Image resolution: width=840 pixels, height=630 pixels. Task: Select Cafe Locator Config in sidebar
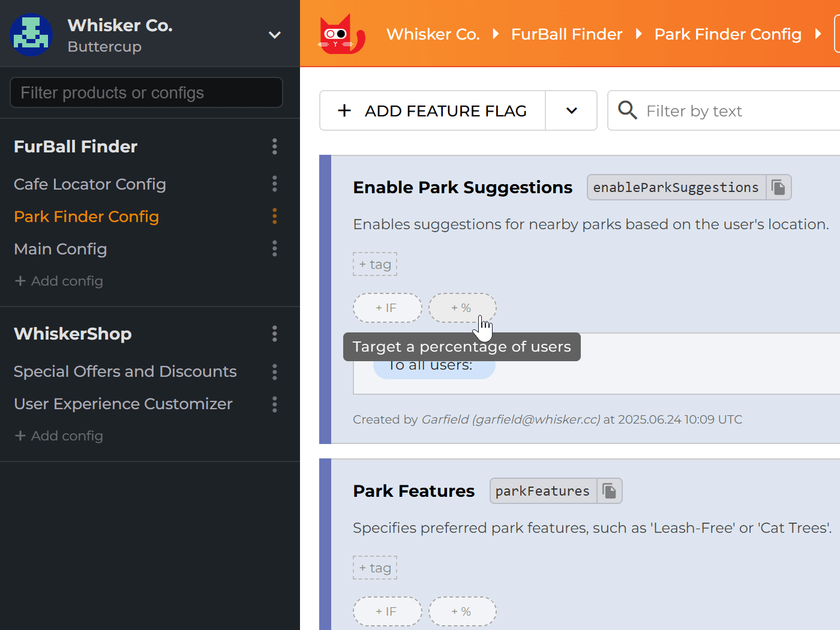(90, 184)
